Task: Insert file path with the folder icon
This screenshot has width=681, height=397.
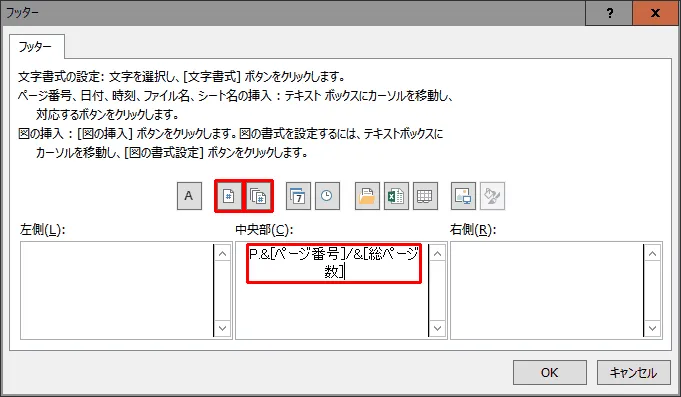Action: pyautogui.click(x=367, y=196)
